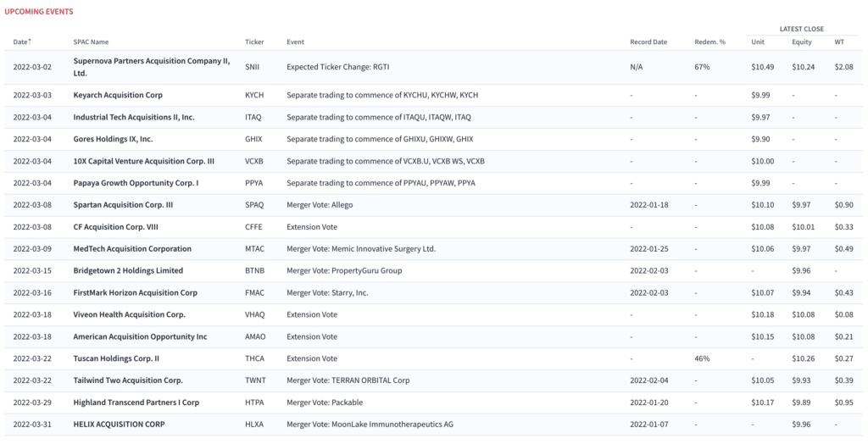This screenshot has height=444, width=868.
Task: Open 10X Capital Venture Acquisition Corp. III
Action: [x=144, y=161]
